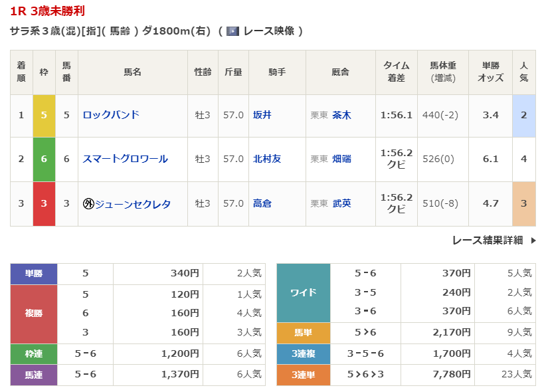The width and height of the screenshot is (546, 392).
Task: Click the green frame 6 color cell
Action: tap(44, 159)
